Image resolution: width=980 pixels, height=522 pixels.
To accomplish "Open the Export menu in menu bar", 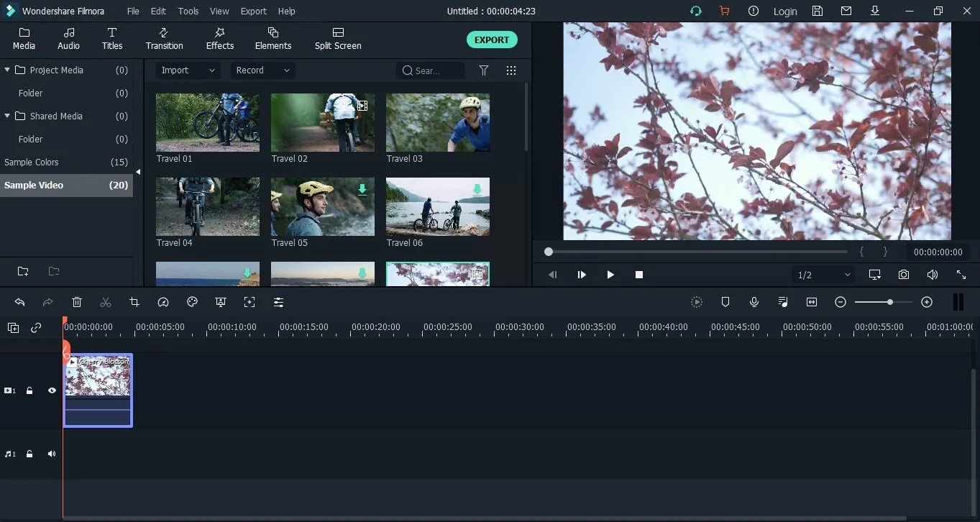I will point(253,12).
